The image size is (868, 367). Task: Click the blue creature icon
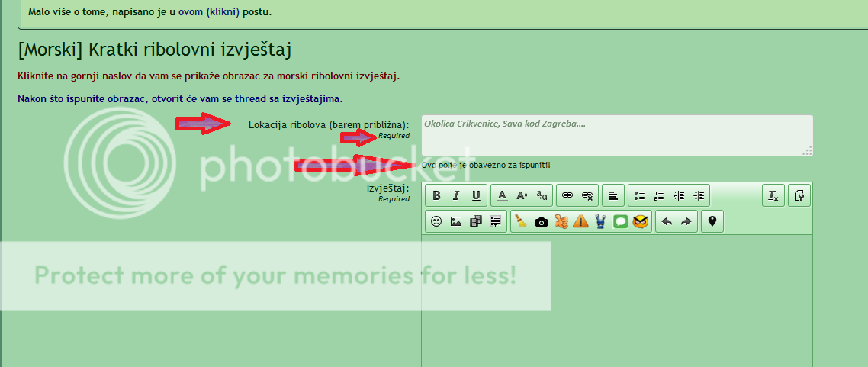[600, 221]
